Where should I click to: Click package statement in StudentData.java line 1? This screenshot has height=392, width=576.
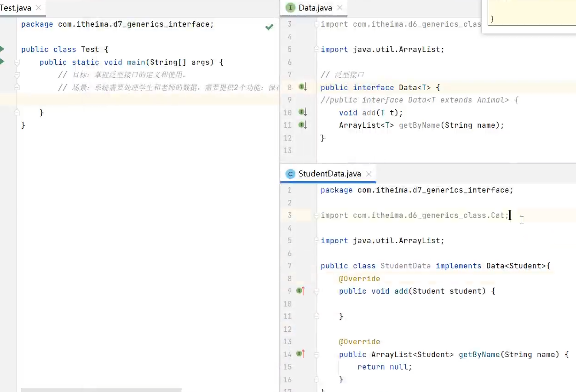click(417, 190)
